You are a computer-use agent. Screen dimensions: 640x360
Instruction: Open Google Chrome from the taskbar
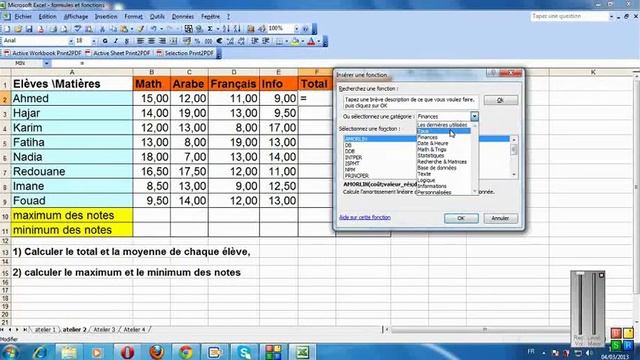pos(186,352)
